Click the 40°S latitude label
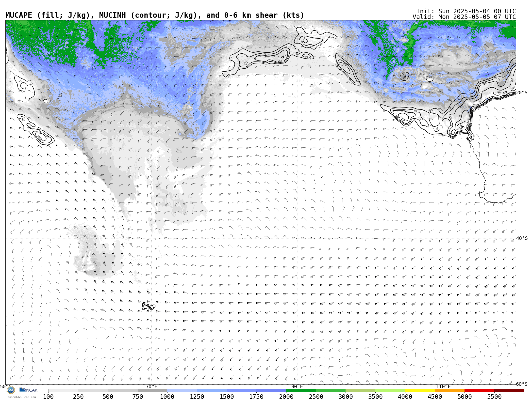532x400 pixels. [522, 238]
